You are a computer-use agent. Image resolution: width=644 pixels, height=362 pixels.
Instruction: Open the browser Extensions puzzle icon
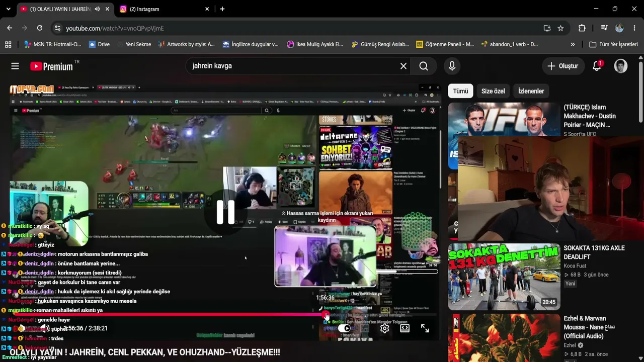582,28
